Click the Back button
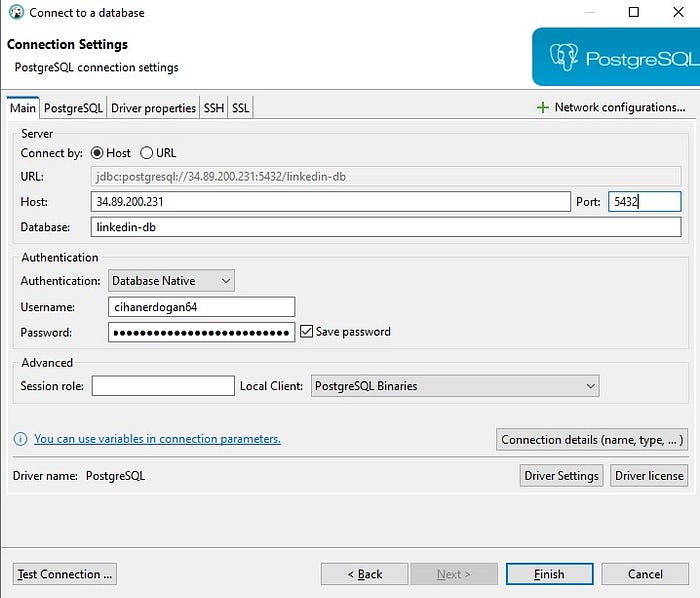 point(364,574)
